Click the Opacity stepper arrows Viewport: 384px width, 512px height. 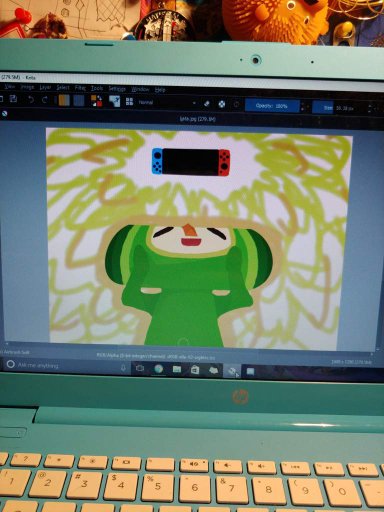tap(303, 107)
